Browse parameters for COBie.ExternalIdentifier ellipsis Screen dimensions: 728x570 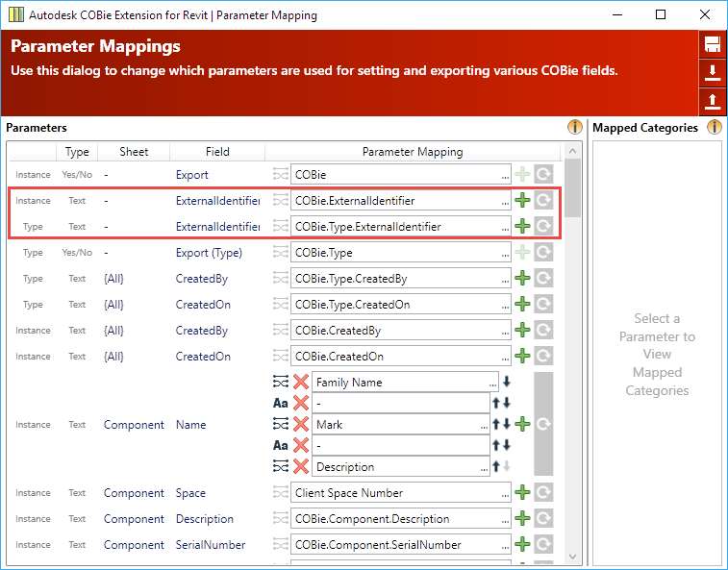coord(505,204)
